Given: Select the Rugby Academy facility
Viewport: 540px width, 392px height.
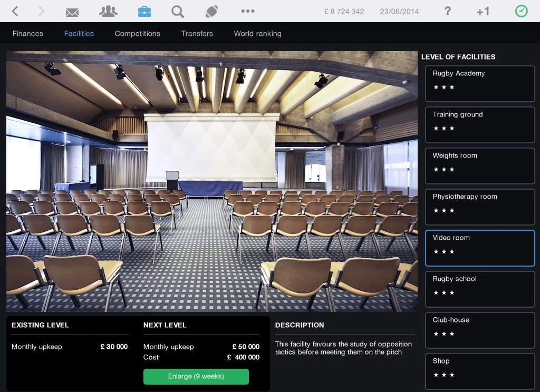Looking at the screenshot, I should pyautogui.click(x=479, y=83).
